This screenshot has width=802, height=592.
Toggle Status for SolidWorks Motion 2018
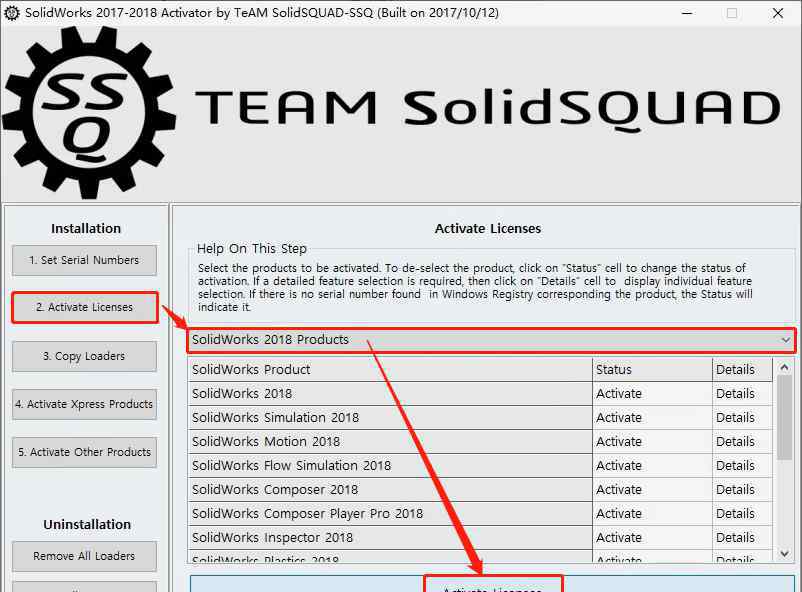pyautogui.click(x=651, y=442)
